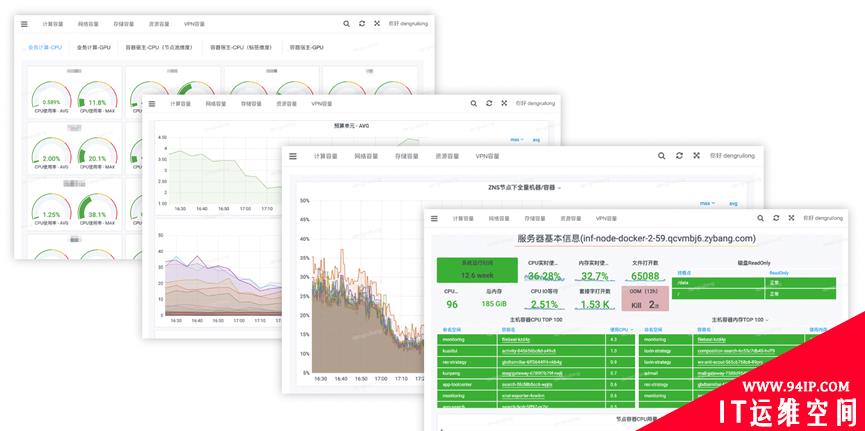Click search icon in the CPU gauge dashboard window
Image resolution: width=865 pixels, height=431 pixels.
click(346, 24)
